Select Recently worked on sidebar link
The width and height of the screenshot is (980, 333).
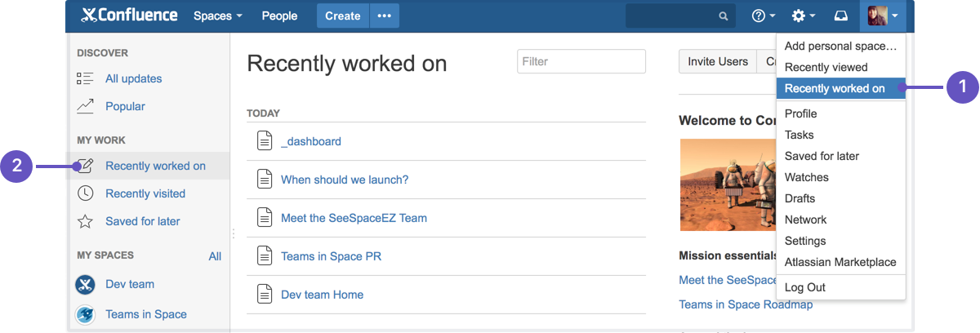coord(155,166)
